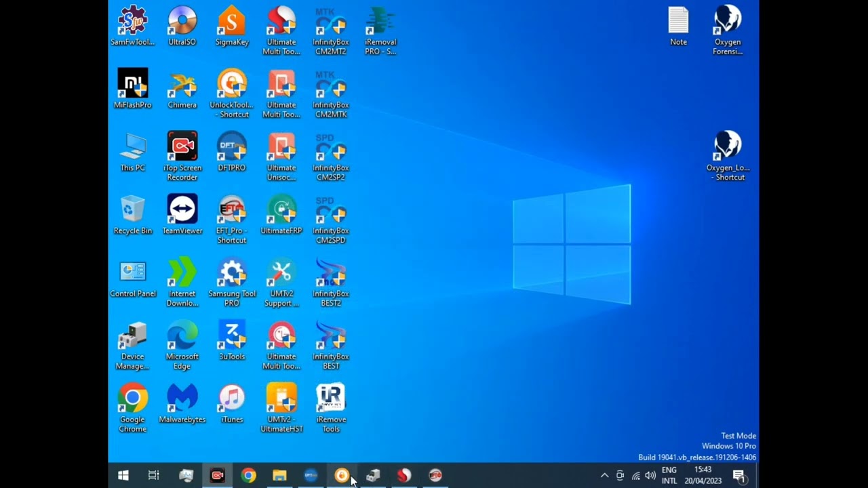Viewport: 868px width, 488px height.
Task: Launch UltraISO from the desktop
Action: click(x=182, y=26)
